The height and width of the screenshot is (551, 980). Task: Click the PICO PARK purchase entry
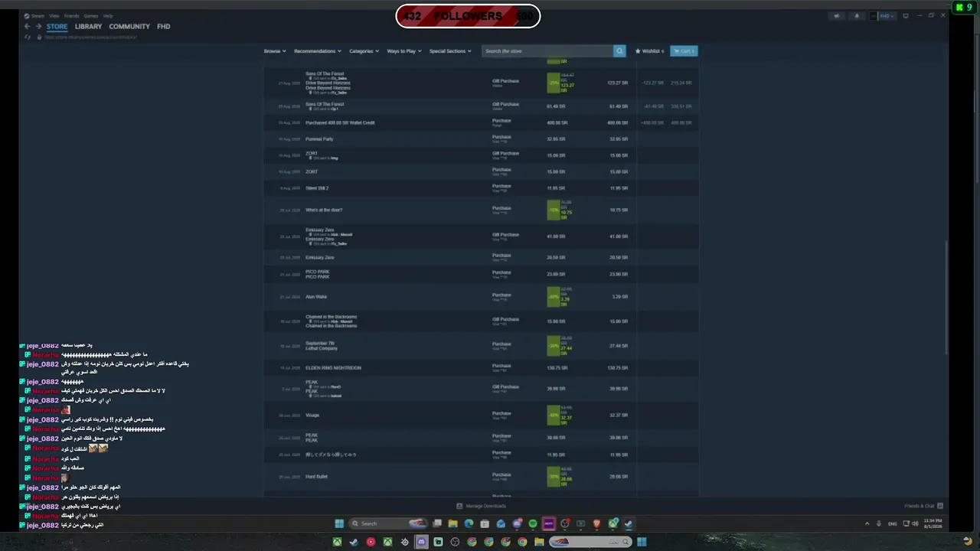tap(318, 274)
